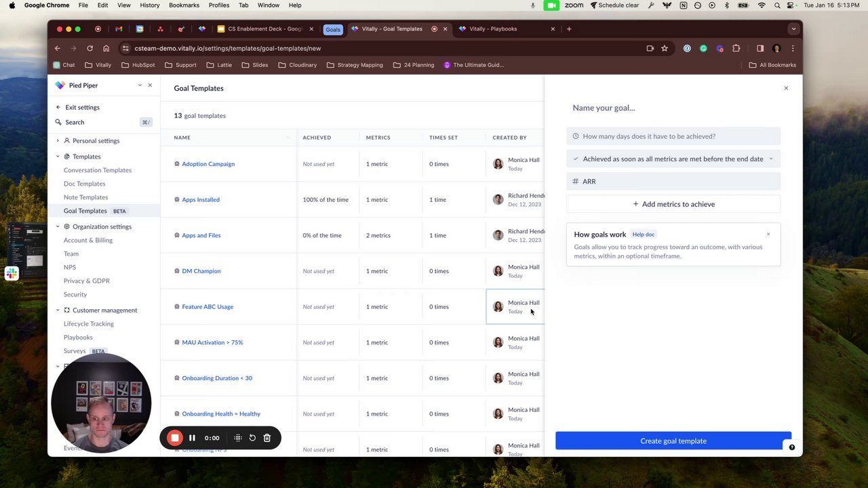This screenshot has height=488, width=868.
Task: Delete the recording with the trash icon
Action: [x=267, y=438]
